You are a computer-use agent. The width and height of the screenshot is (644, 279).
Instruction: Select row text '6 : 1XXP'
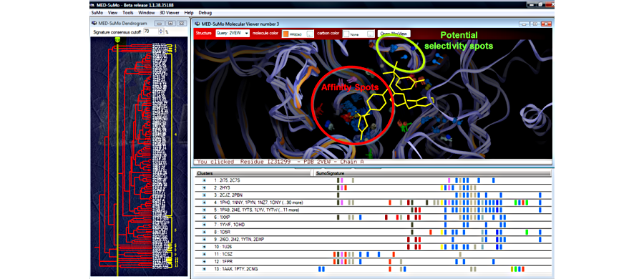223,217
